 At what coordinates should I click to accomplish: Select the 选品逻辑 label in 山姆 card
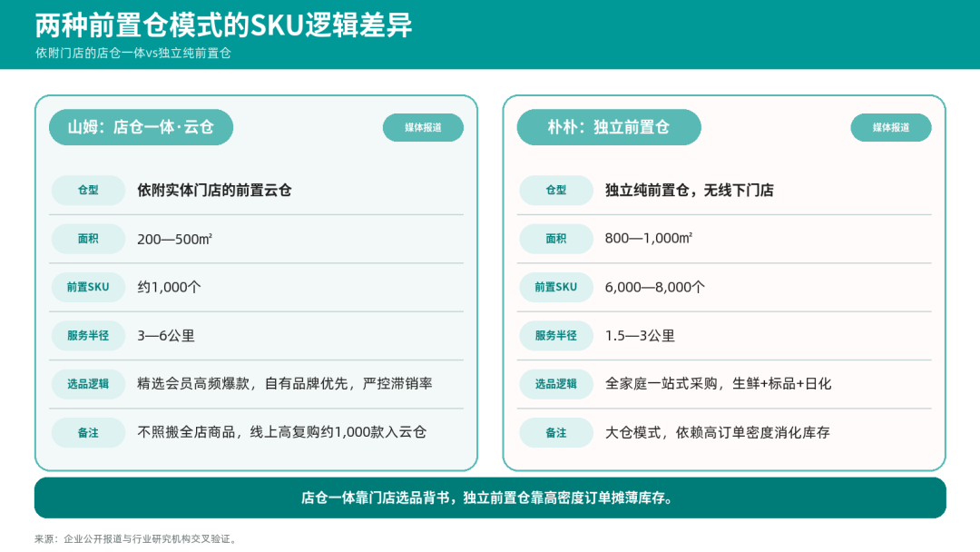pyautogui.click(x=88, y=384)
